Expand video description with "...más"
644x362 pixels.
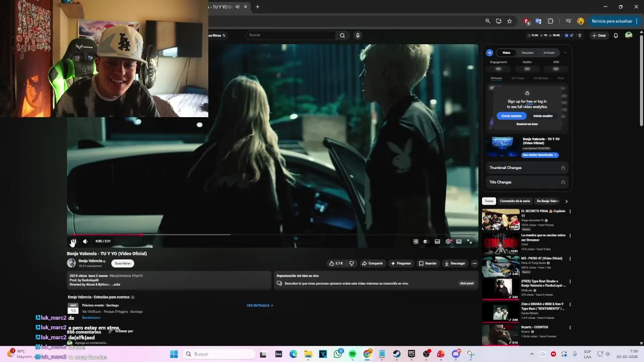tap(116, 285)
